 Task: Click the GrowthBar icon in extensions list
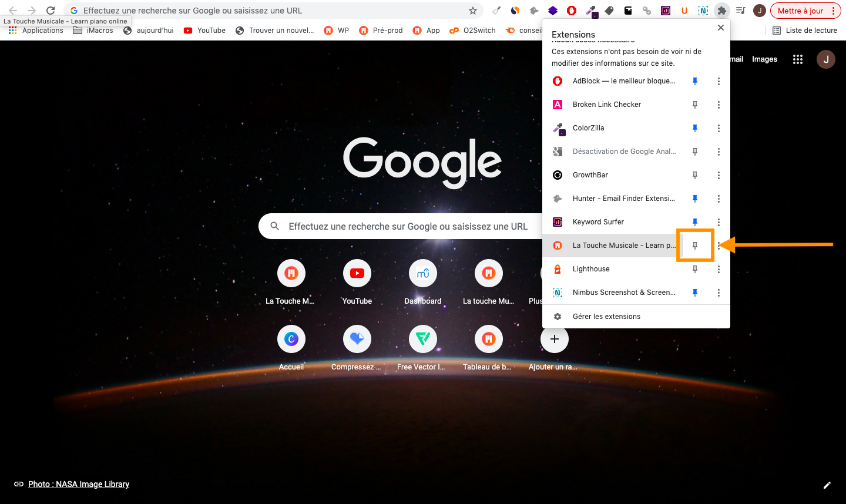[x=558, y=175]
